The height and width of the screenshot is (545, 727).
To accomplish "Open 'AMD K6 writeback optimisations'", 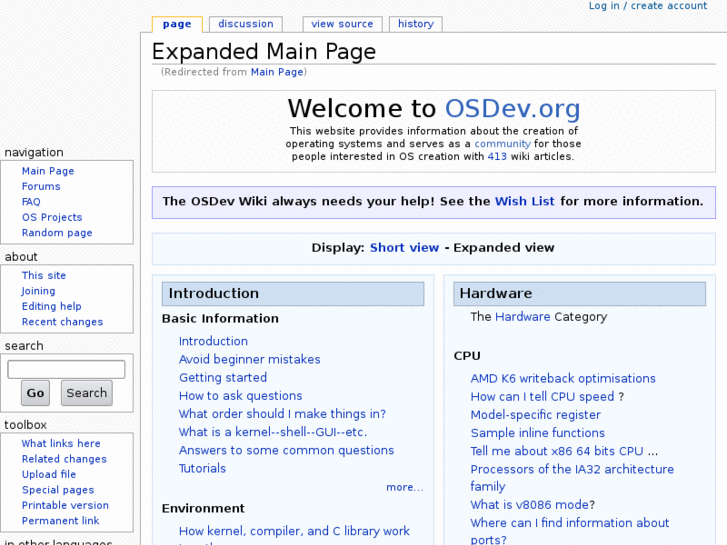I will point(563,378).
